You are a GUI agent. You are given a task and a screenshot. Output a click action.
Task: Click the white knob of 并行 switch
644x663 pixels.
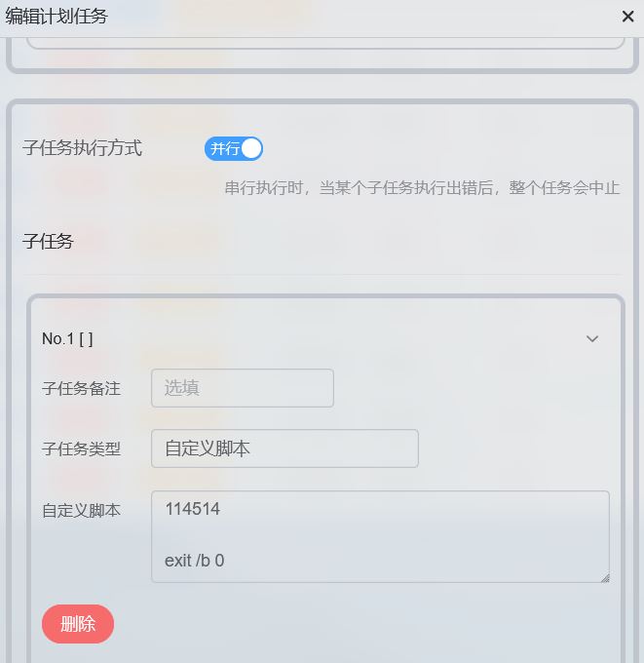251,149
